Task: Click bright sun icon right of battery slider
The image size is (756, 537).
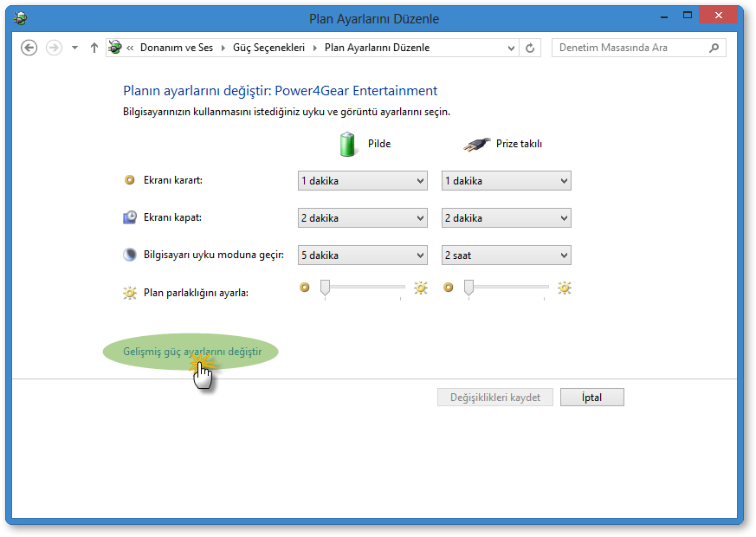Action: click(420, 288)
